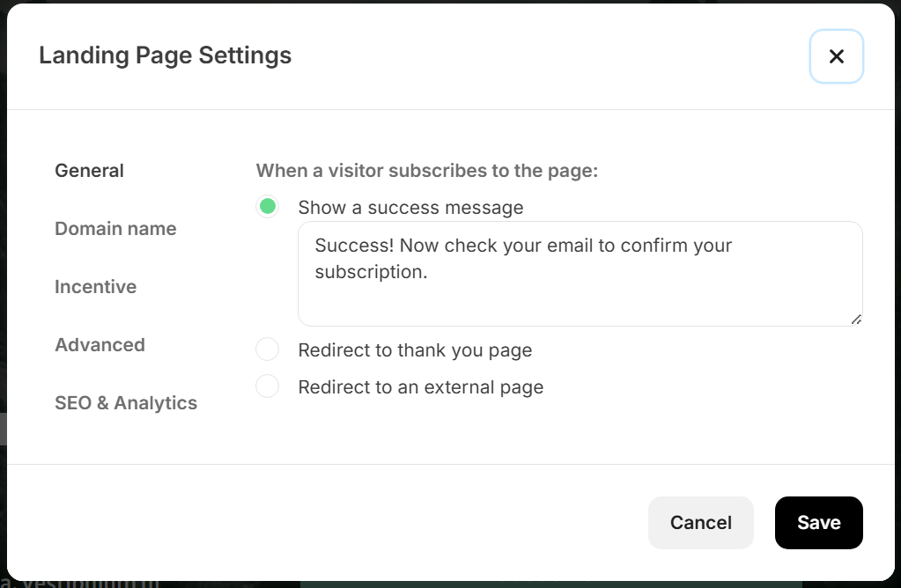
Task: Choose the Redirect to thank you page radio
Action: tap(268, 350)
